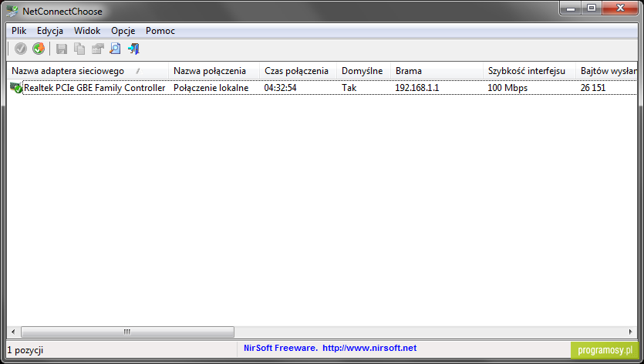This screenshot has height=364, width=644.
Task: Click the grayed checkmark set-default toolbar icon
Action: point(21,49)
